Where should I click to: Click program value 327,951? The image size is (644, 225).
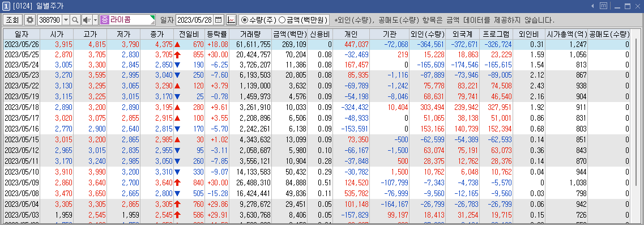[x=500, y=107]
